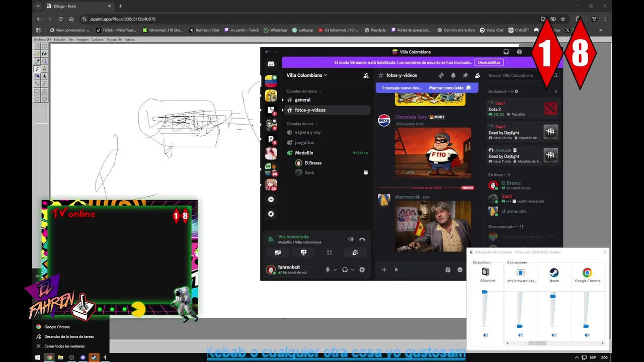Open Discover servers compass icon

click(271, 214)
